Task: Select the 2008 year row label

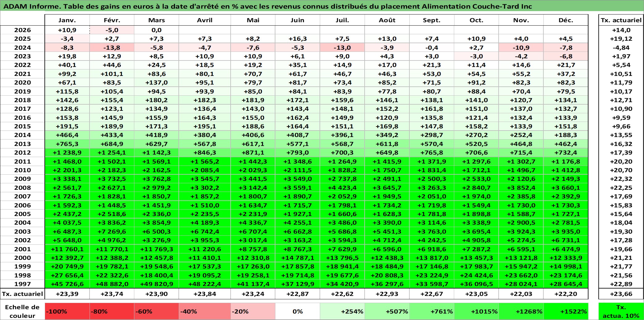Action: point(23,188)
